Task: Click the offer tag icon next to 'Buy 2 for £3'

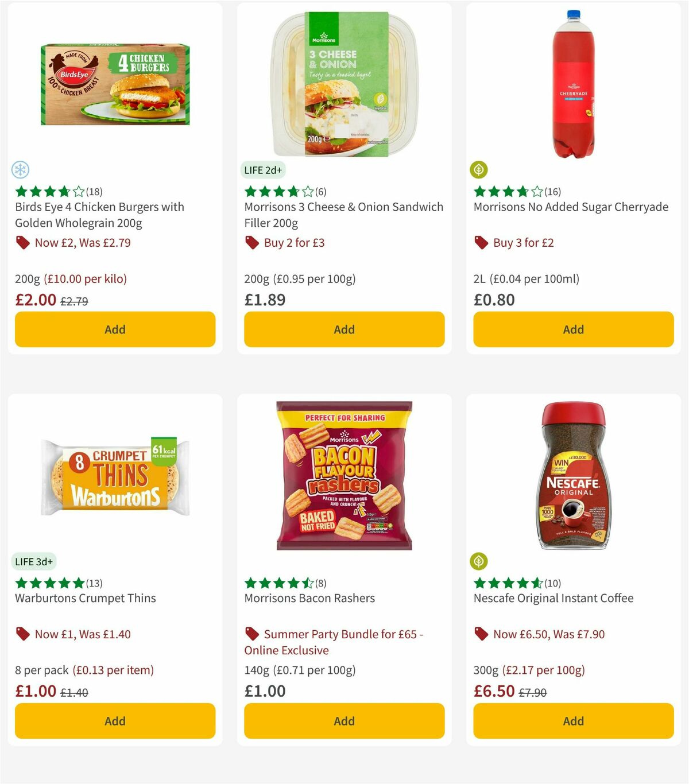Action: coord(251,243)
